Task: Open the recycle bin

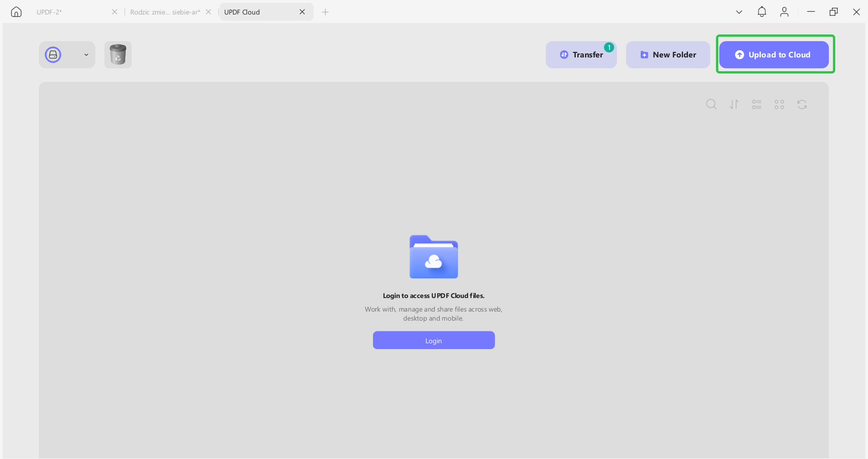Action: coord(118,55)
